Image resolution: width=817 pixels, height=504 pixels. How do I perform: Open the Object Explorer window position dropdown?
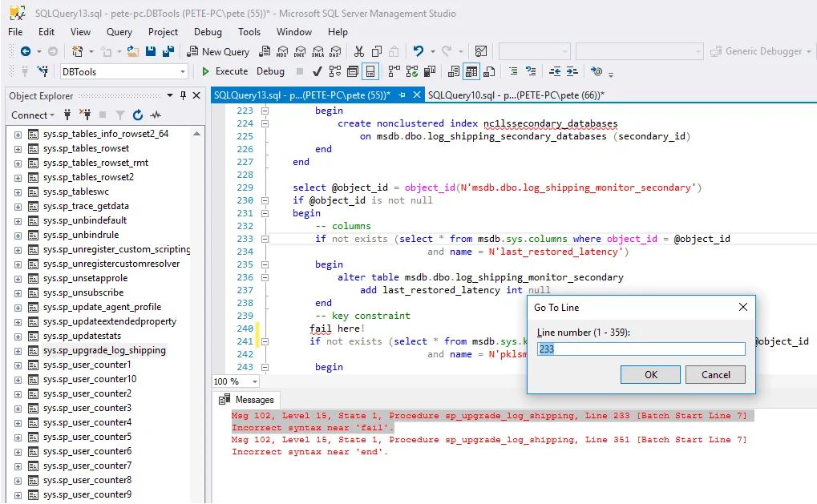click(170, 95)
